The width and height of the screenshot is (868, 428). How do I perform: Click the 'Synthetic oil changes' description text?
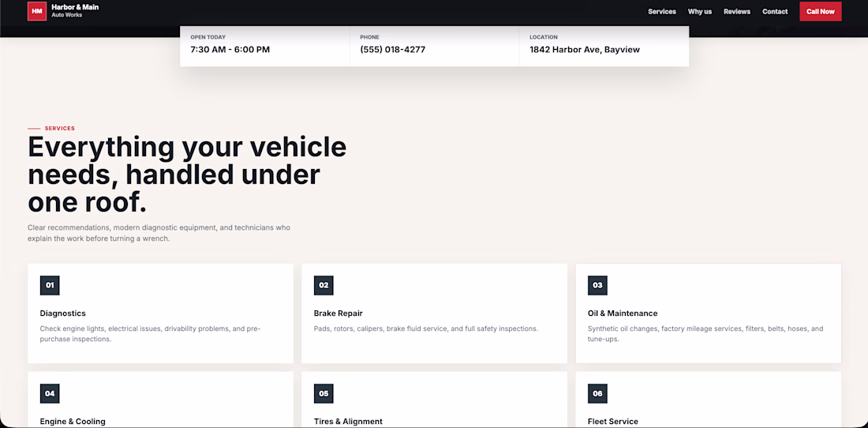705,334
